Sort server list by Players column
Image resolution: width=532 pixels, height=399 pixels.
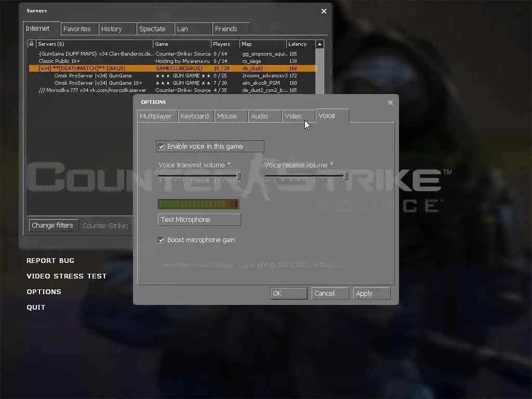click(225, 44)
